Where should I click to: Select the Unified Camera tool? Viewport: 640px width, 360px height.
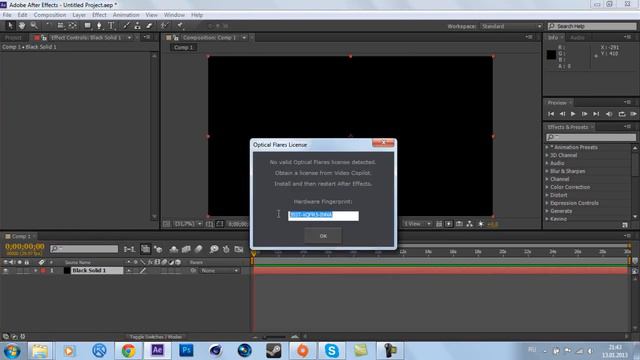pyautogui.click(x=60, y=26)
